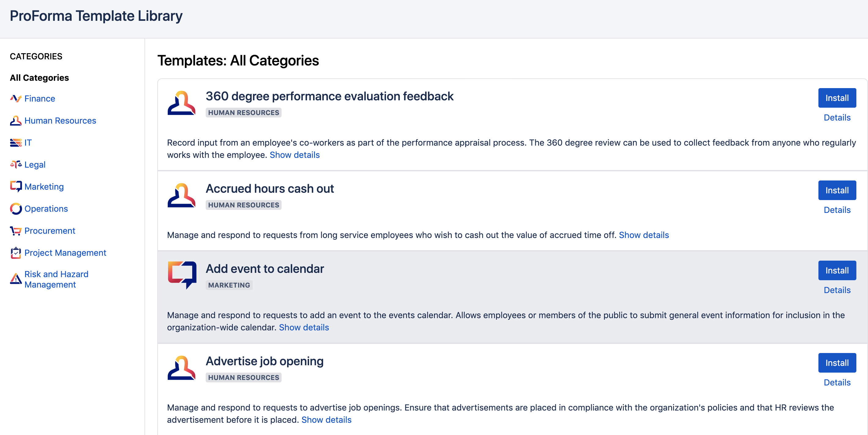Select All Categories in the sidebar
This screenshot has width=868, height=435.
(x=39, y=78)
